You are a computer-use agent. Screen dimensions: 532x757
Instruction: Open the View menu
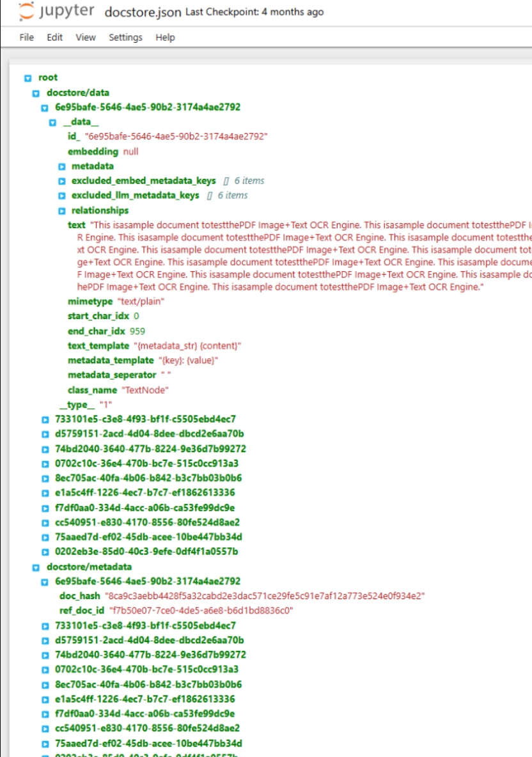[x=86, y=37]
